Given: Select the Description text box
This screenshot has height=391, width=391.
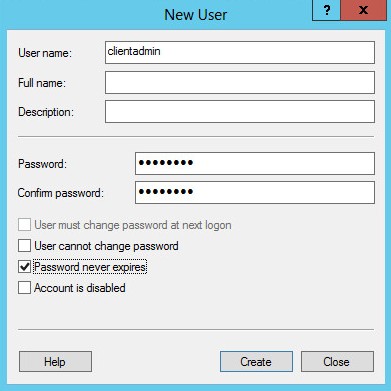Looking at the screenshot, I should (x=240, y=111).
